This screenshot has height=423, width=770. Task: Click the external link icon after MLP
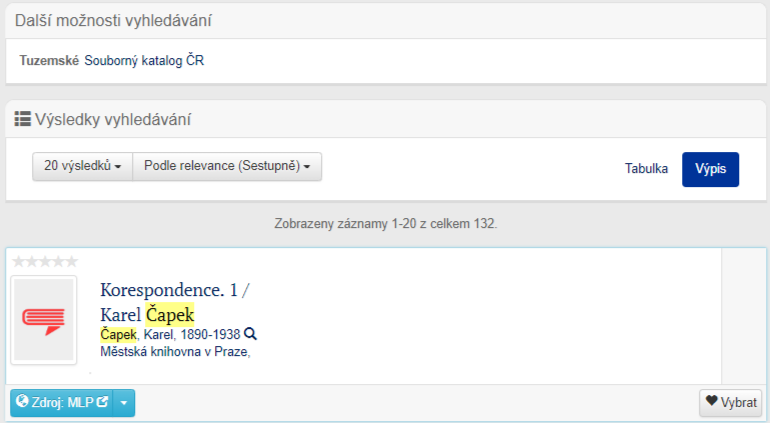[101, 402]
